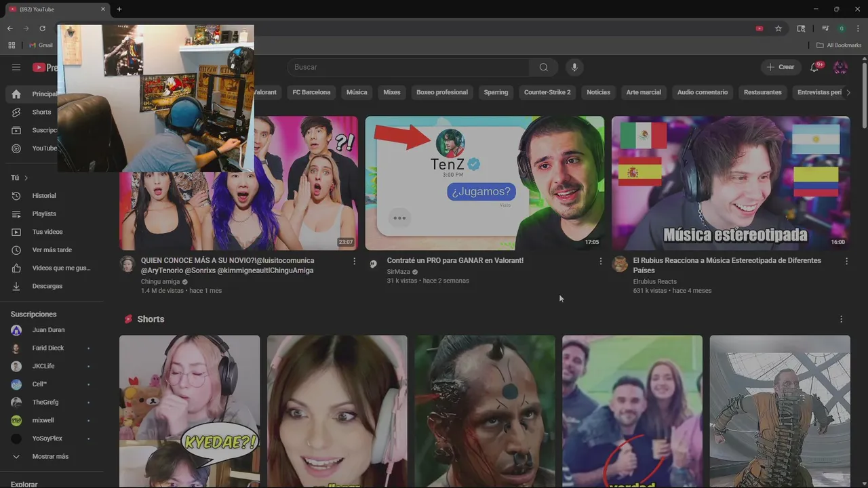Start voice search with microphone icon
This screenshot has height=488, width=868.
click(x=574, y=67)
